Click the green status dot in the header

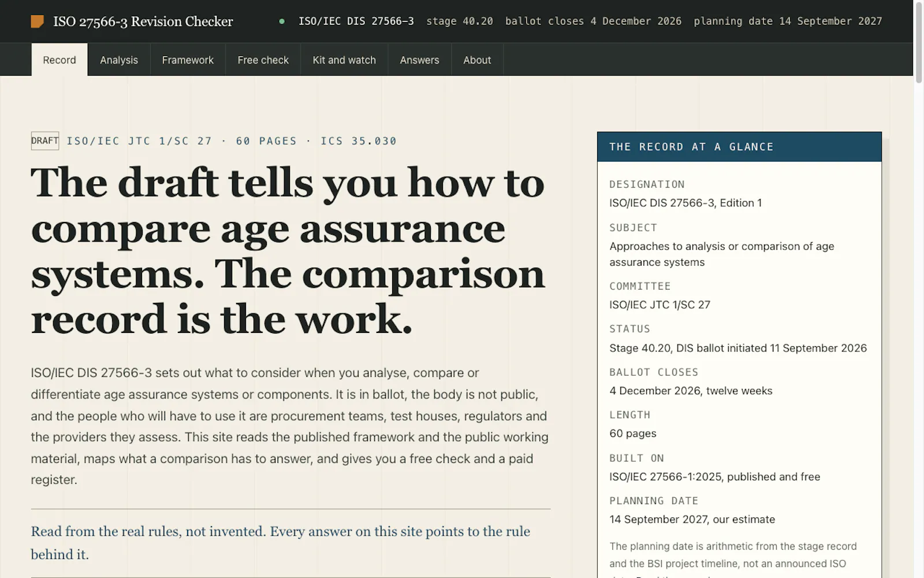(282, 21)
